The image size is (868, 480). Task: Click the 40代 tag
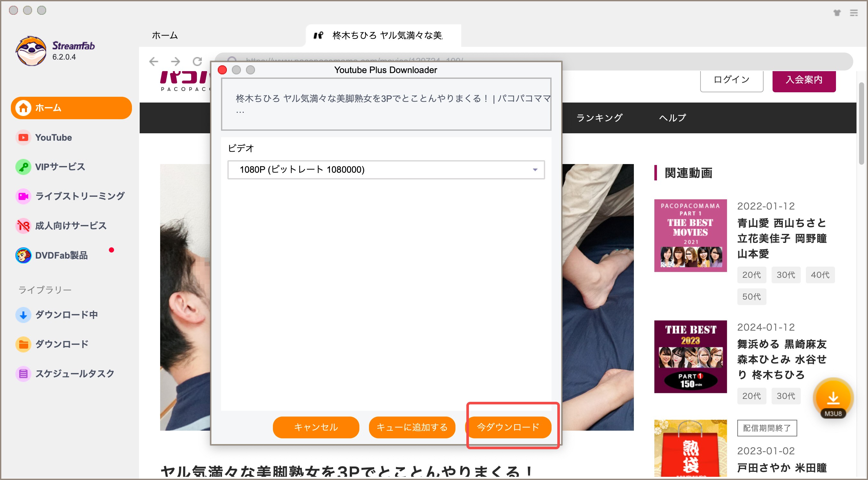point(820,275)
